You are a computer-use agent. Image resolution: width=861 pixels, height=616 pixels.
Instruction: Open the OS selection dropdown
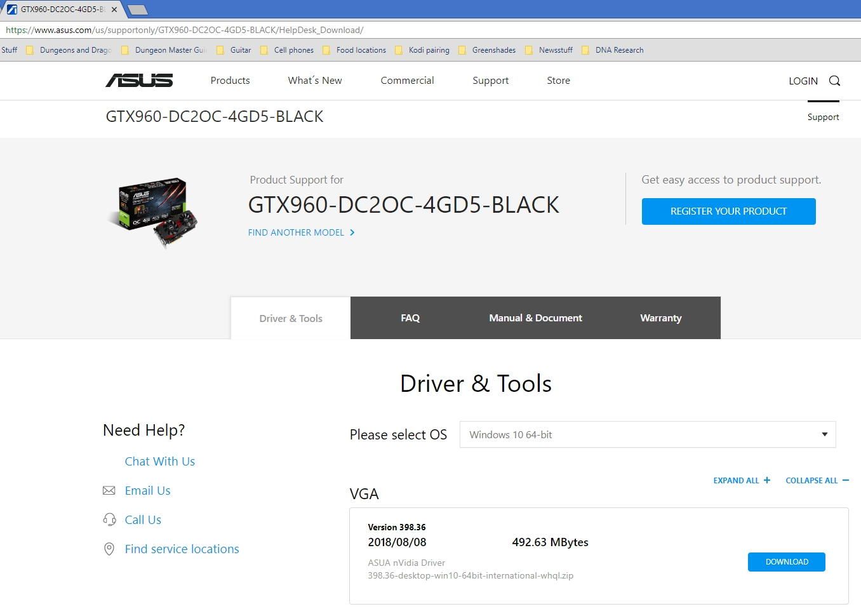pyautogui.click(x=648, y=434)
